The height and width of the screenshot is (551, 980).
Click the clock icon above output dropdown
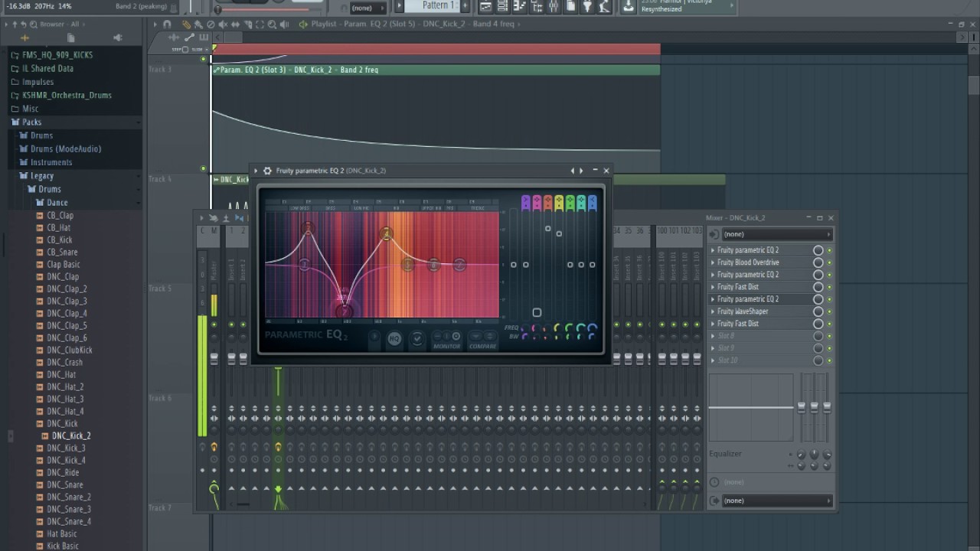click(x=714, y=482)
